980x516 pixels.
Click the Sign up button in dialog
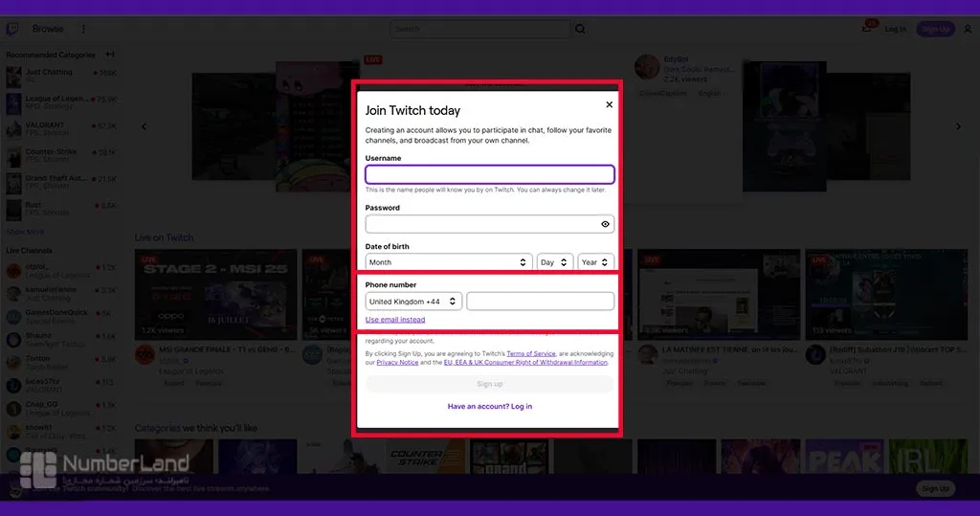(489, 383)
